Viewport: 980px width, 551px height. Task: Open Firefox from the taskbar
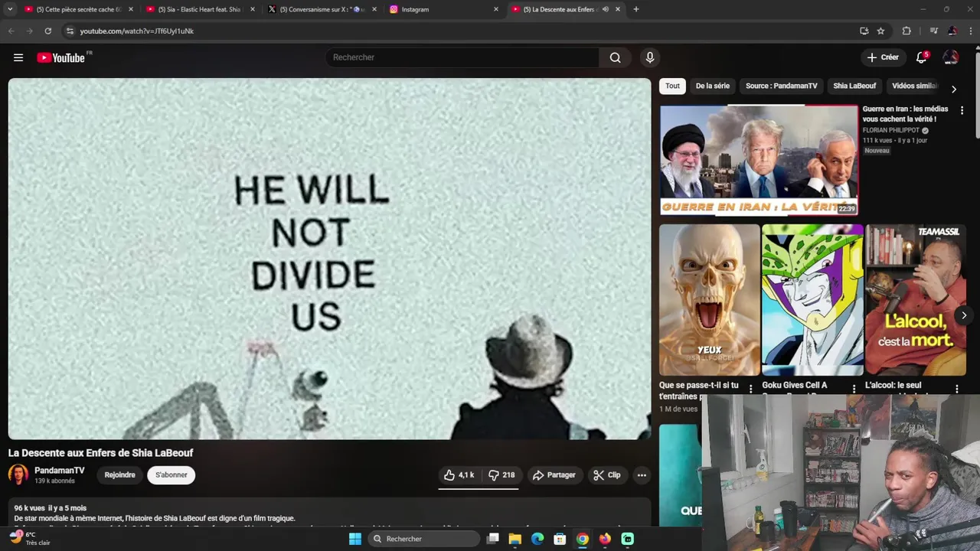tap(605, 539)
